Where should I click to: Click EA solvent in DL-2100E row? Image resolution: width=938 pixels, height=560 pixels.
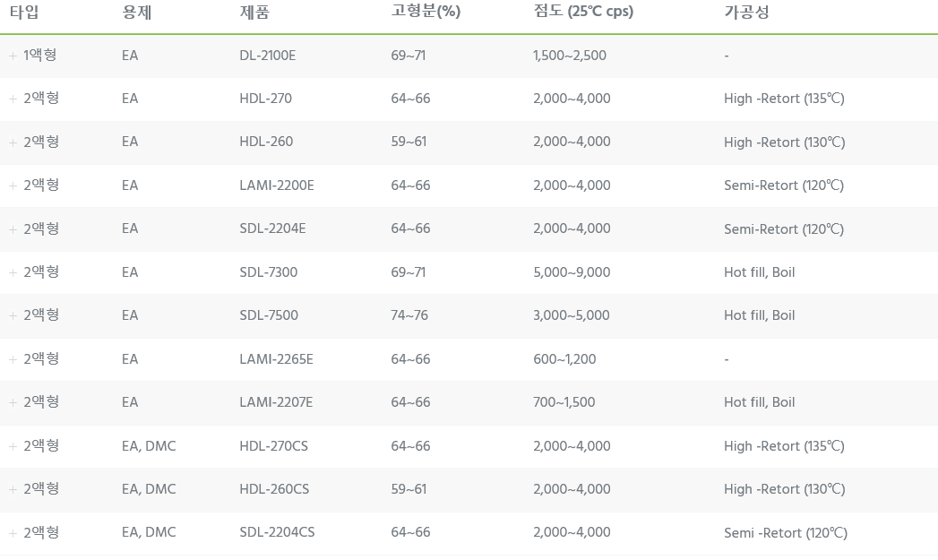[x=130, y=56]
